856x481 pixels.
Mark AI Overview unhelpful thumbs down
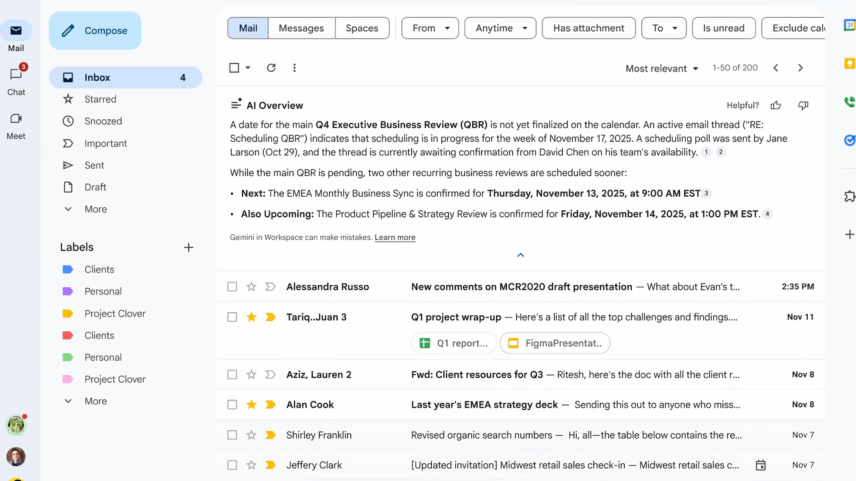(803, 105)
